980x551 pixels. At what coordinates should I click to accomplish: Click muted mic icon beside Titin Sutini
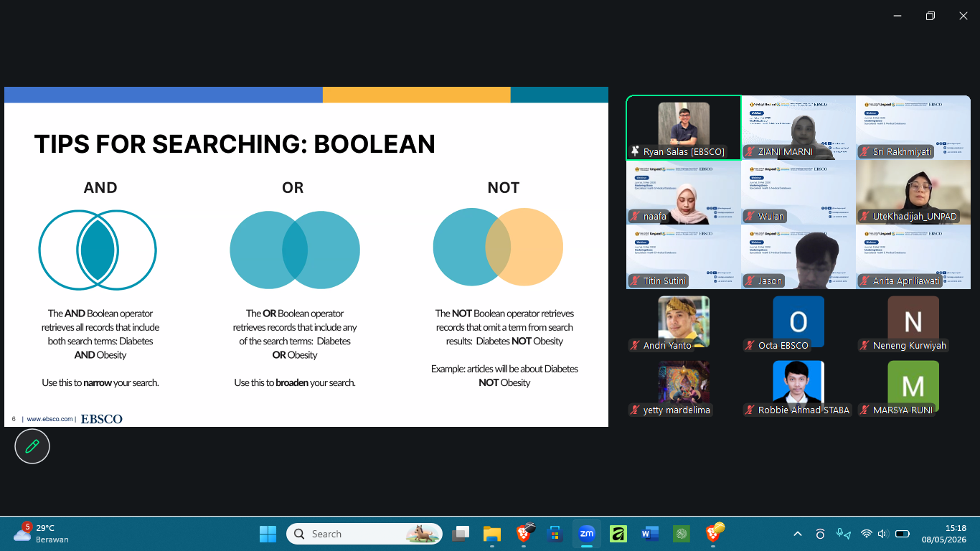(635, 281)
